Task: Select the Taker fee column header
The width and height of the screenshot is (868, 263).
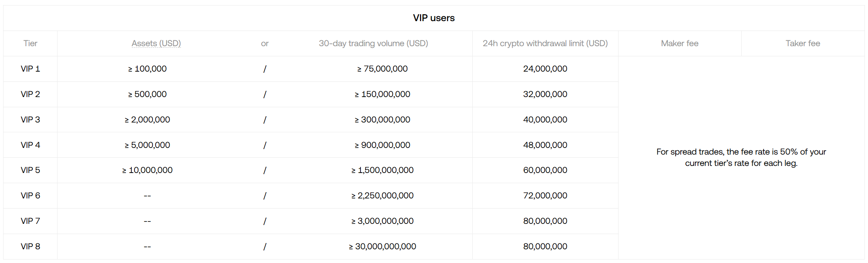Action: click(x=803, y=43)
